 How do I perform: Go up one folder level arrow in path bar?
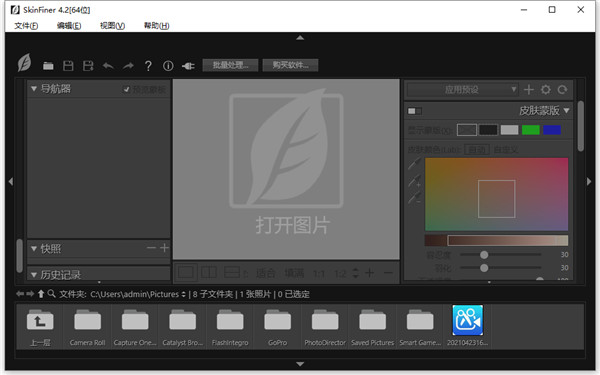click(41, 294)
